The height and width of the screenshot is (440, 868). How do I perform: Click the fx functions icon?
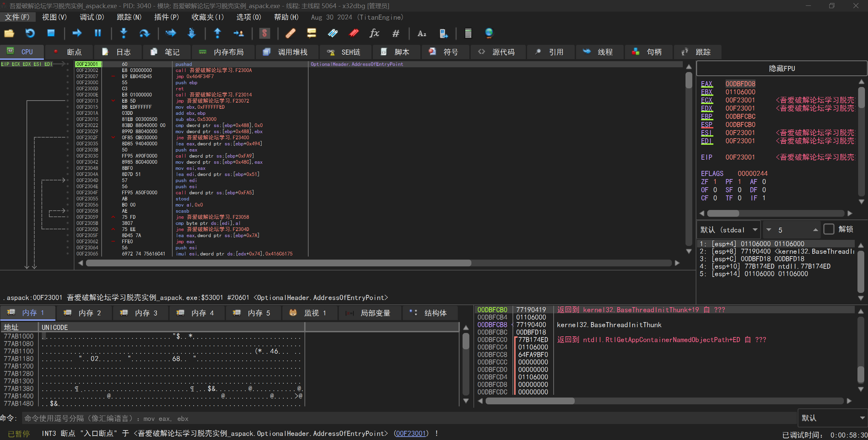[x=374, y=33]
